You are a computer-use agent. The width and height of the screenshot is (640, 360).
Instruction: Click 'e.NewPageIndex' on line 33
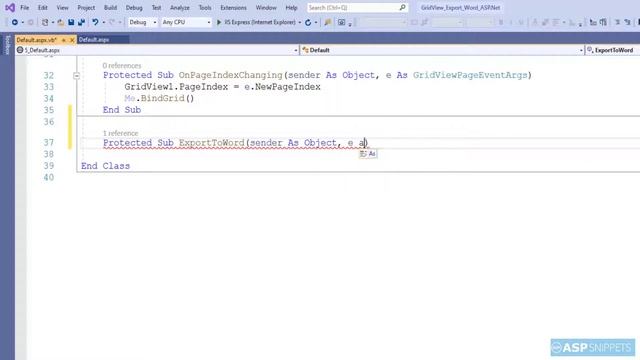(x=282, y=87)
